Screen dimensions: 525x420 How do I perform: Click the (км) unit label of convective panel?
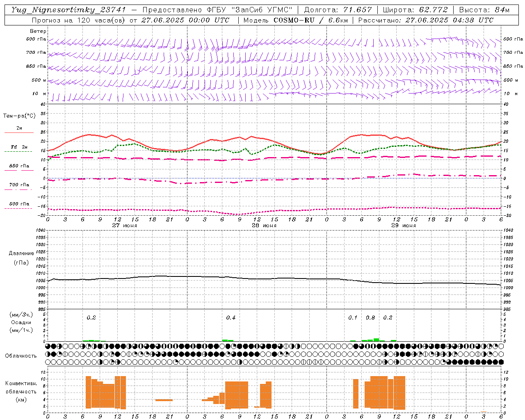tap(21, 399)
